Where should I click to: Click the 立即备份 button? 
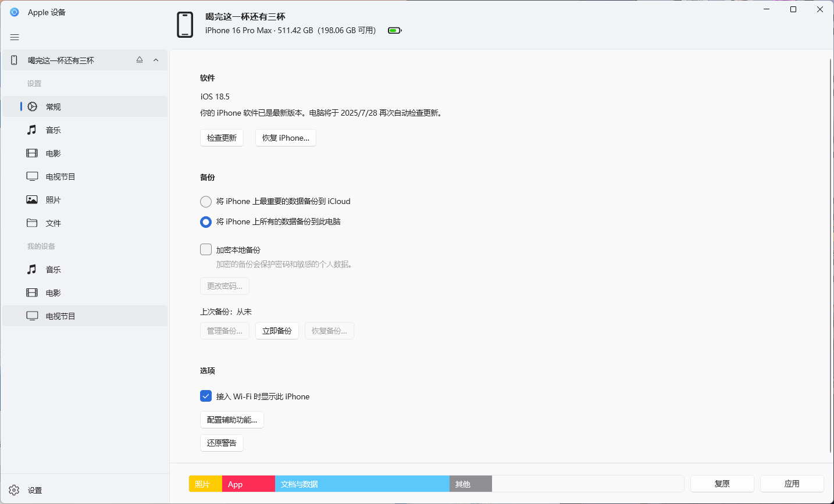click(x=277, y=330)
